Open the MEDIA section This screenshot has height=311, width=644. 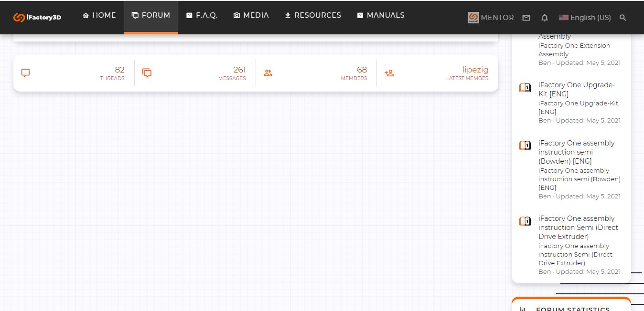point(251,15)
